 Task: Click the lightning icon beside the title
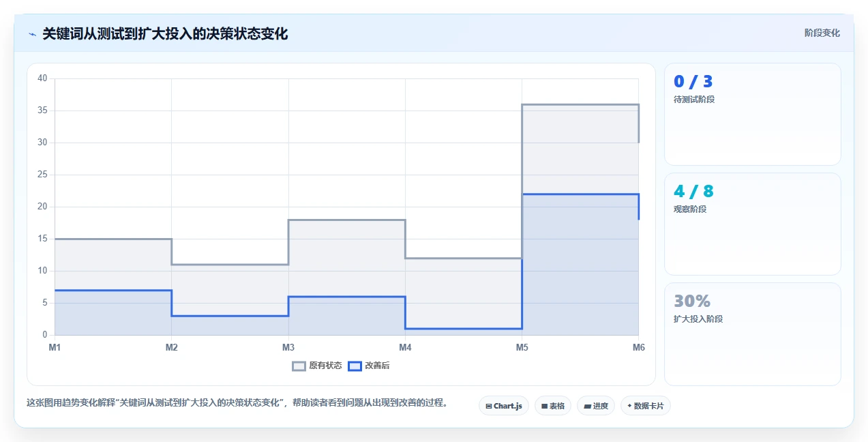point(32,33)
